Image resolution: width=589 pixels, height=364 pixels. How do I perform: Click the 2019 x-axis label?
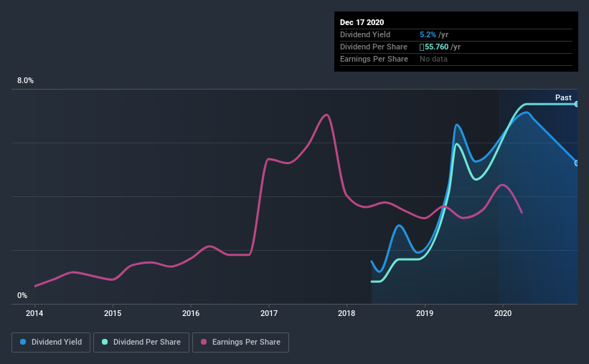(425, 313)
